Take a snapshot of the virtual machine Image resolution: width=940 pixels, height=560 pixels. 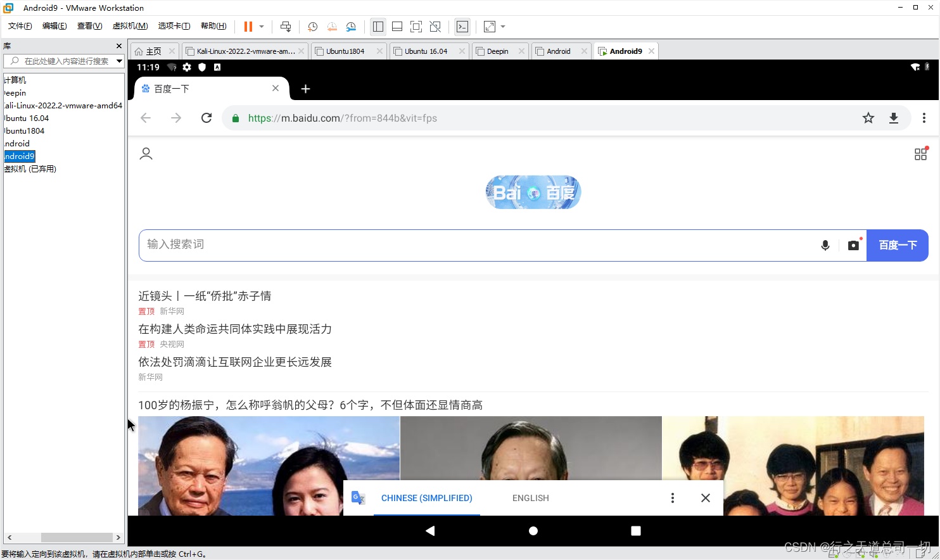tap(312, 27)
